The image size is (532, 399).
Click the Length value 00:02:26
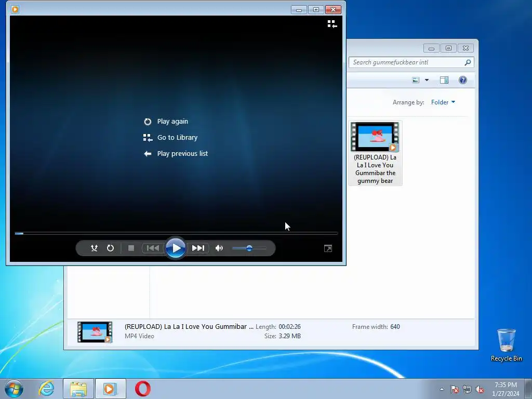(290, 327)
